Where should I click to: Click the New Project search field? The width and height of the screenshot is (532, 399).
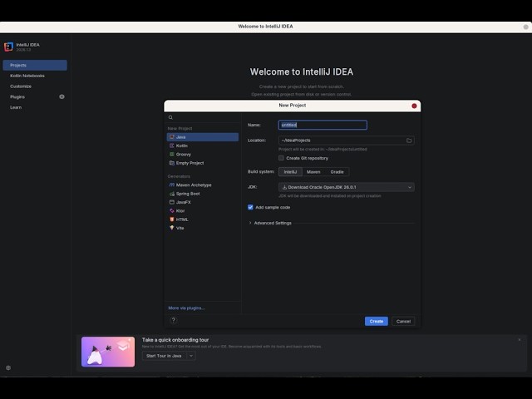click(203, 117)
